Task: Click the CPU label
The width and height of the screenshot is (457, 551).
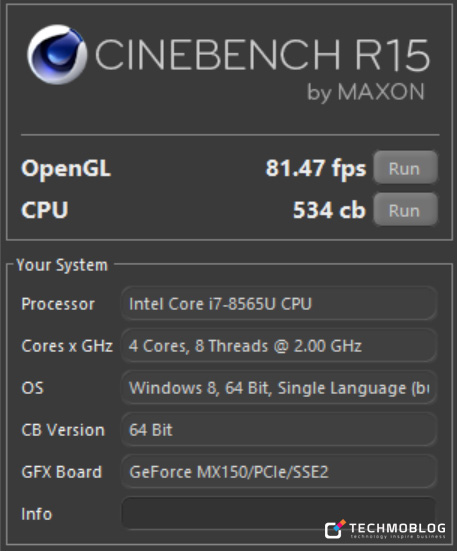Action: 45,210
